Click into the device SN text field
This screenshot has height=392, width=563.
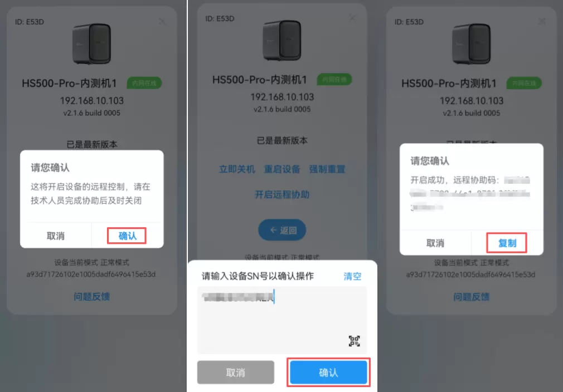click(282, 320)
